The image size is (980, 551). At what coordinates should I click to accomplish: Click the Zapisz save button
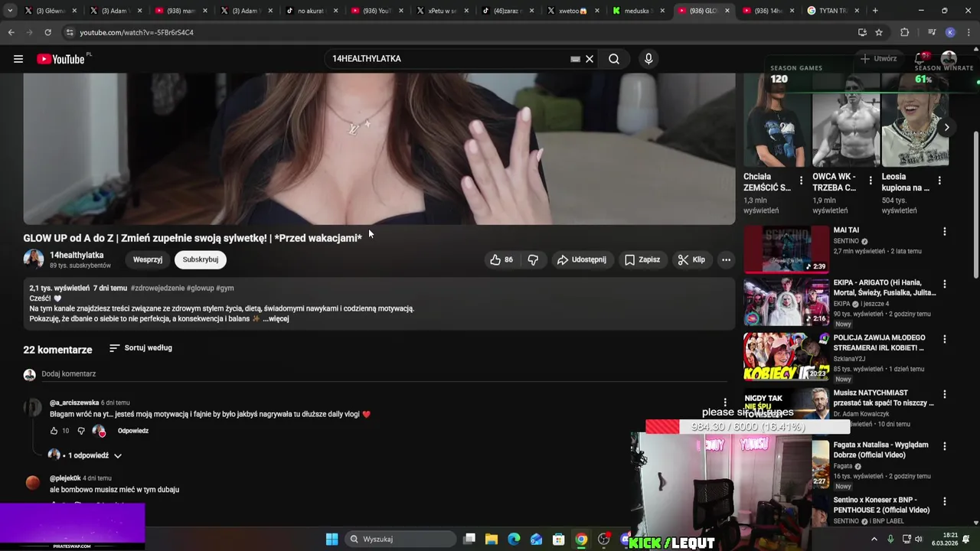tap(642, 259)
